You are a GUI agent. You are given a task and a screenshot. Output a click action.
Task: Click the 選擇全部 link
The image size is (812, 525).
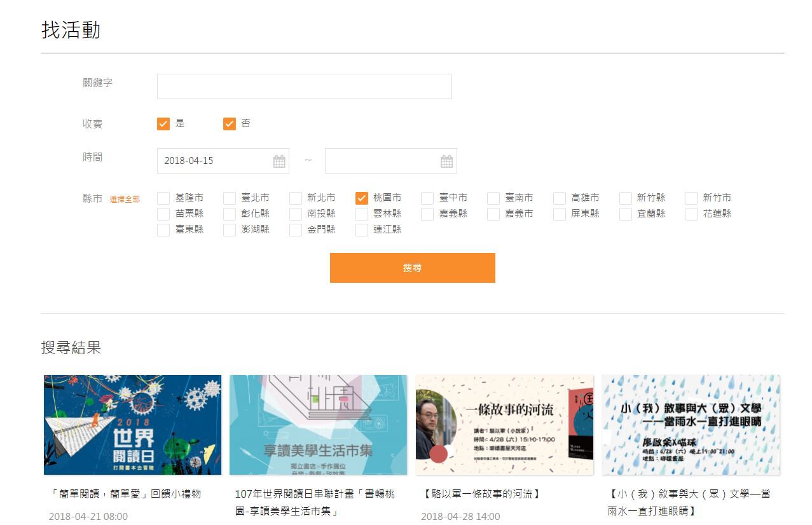(125, 200)
